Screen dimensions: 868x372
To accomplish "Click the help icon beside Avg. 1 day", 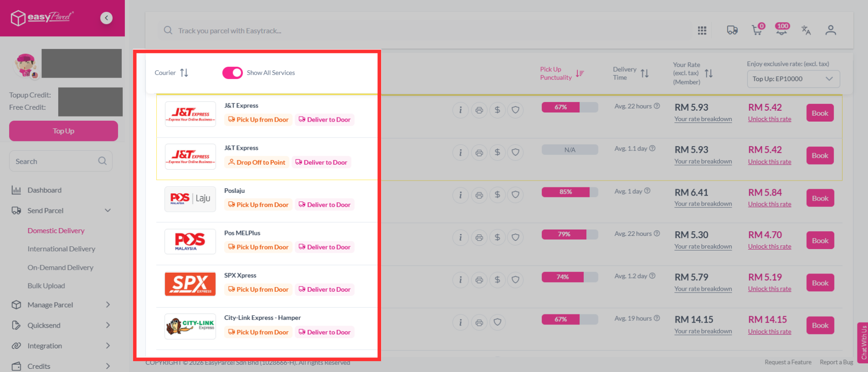I will (647, 191).
